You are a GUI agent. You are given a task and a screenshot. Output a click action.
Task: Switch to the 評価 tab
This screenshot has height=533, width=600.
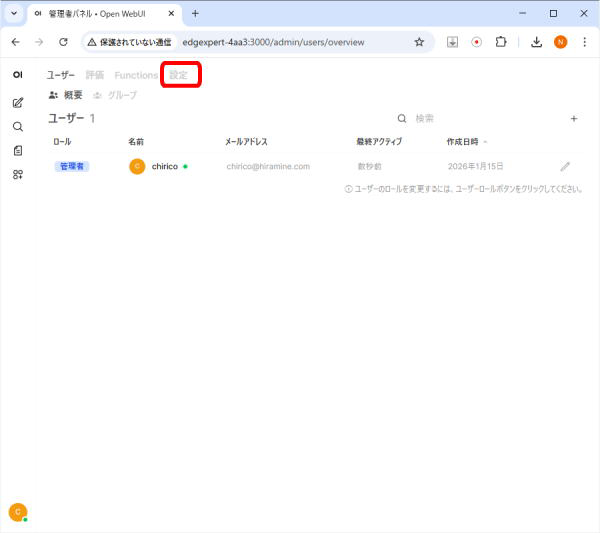95,75
